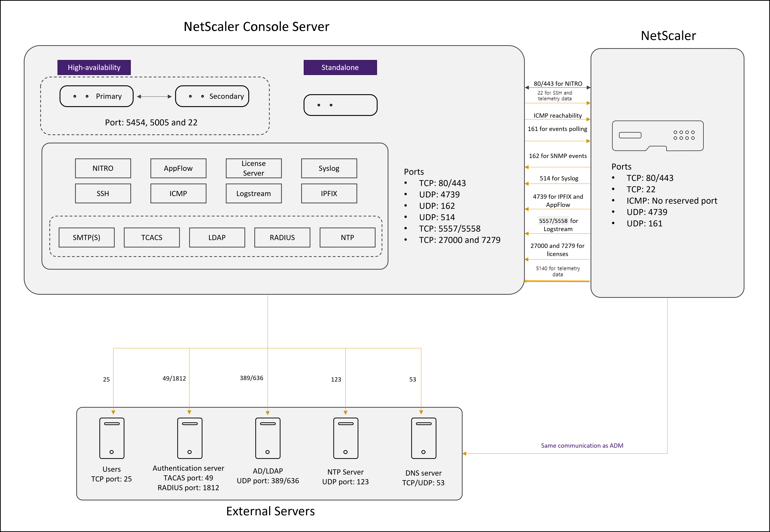
Task: Click the NITRO box
Action: pyautogui.click(x=103, y=168)
